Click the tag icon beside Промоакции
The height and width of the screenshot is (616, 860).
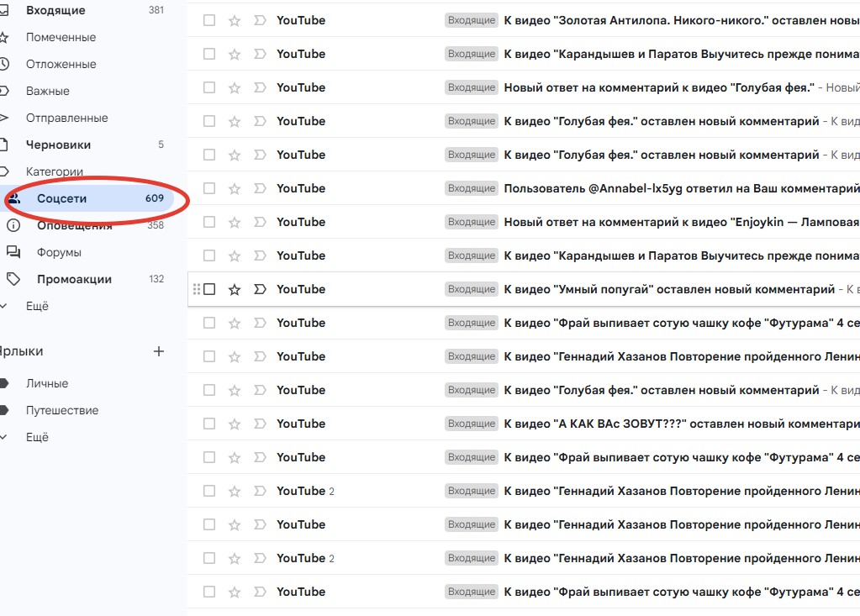[13, 279]
